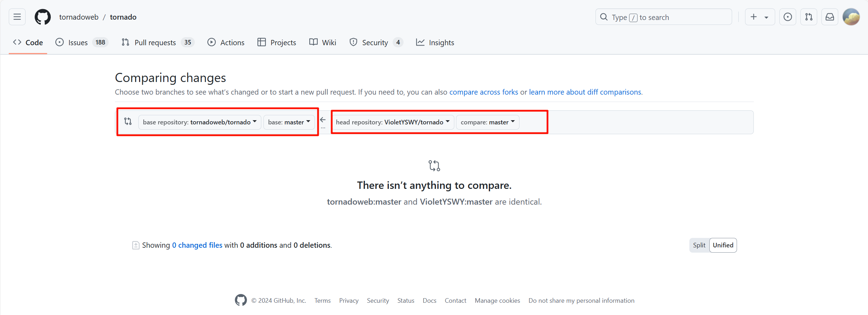The width and height of the screenshot is (868, 315).
Task: Open the Status footer link
Action: [406, 301]
